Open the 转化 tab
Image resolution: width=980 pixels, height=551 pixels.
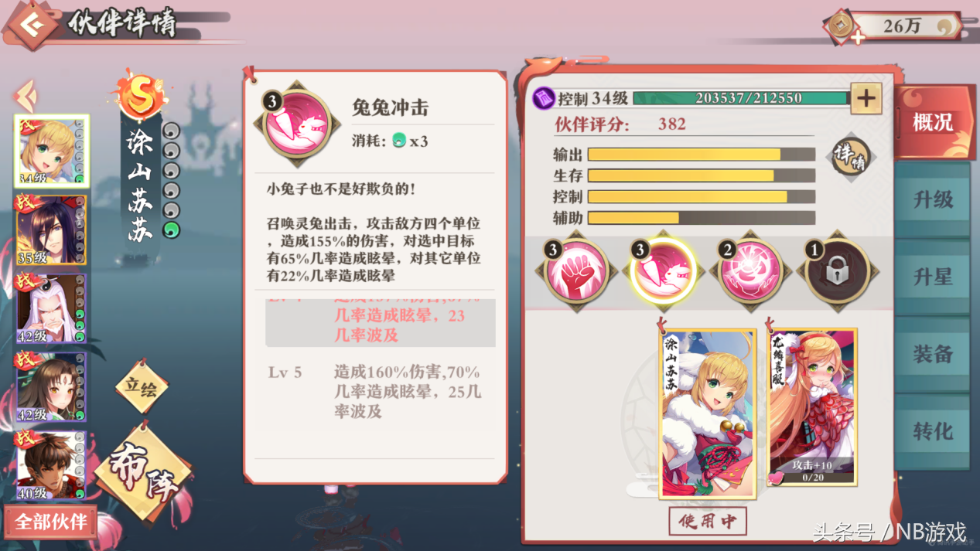pos(933,431)
